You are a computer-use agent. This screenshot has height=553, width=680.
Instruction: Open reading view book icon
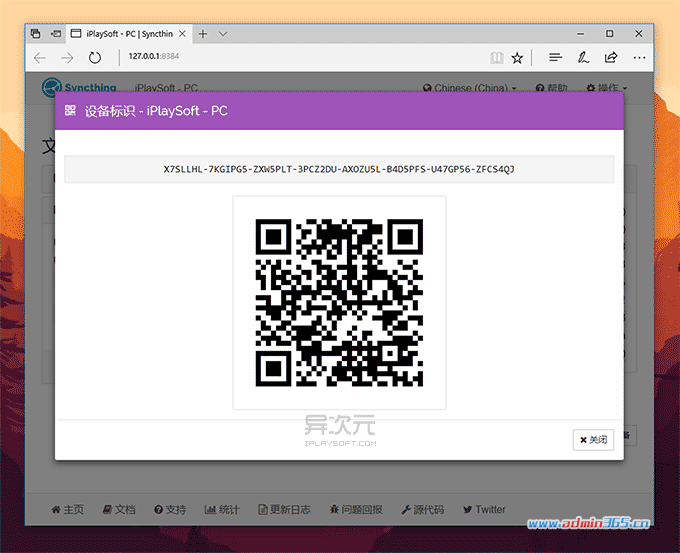[497, 58]
